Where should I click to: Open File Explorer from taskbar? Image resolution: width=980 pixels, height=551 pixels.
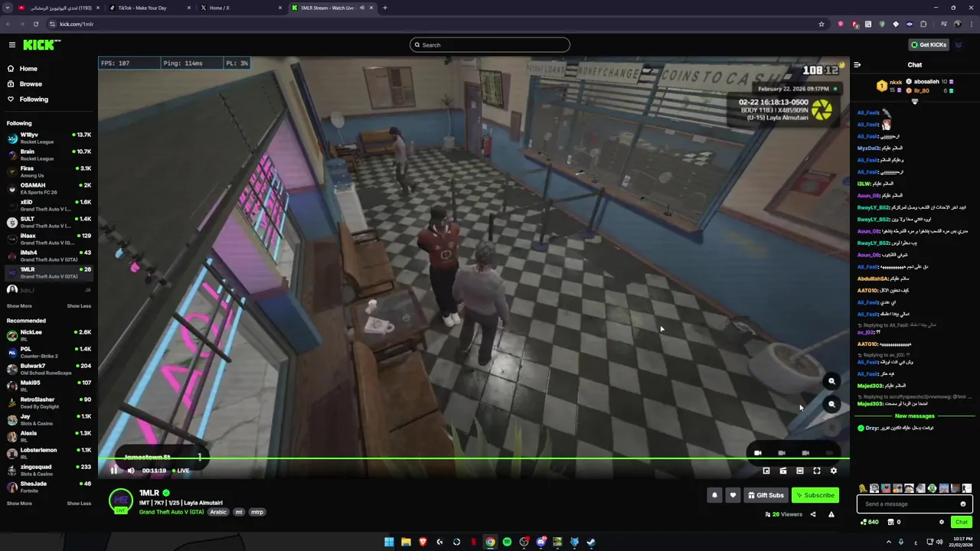(406, 542)
